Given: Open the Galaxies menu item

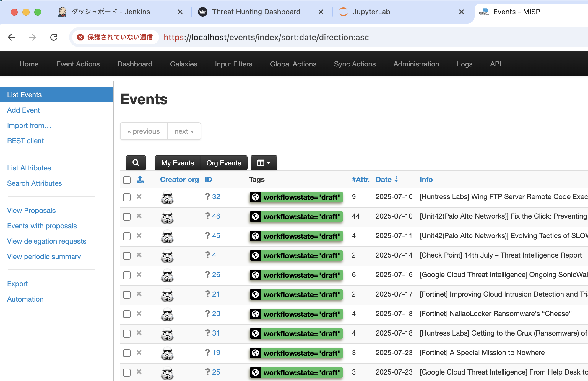Looking at the screenshot, I should [183, 64].
